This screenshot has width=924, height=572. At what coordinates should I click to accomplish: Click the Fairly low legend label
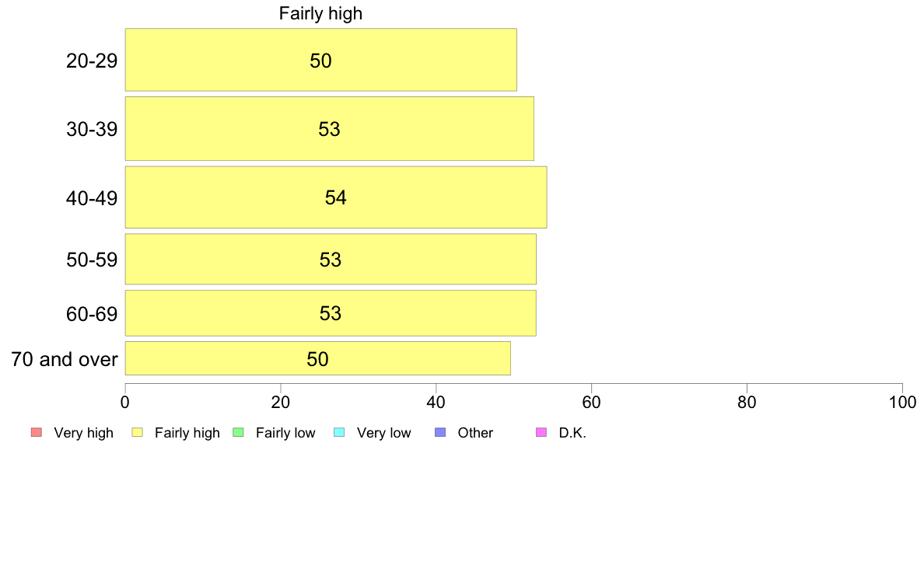(x=285, y=433)
